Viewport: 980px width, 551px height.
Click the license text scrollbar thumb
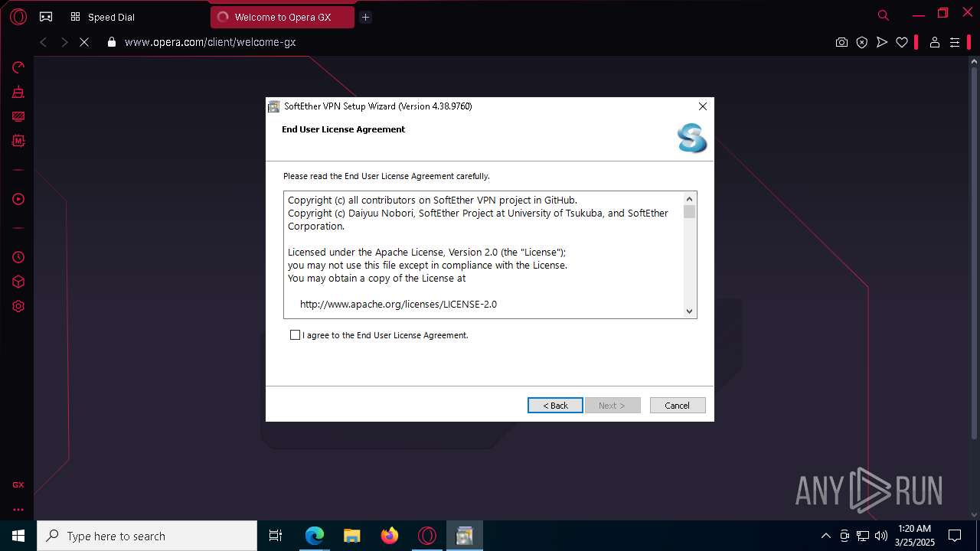coord(689,212)
